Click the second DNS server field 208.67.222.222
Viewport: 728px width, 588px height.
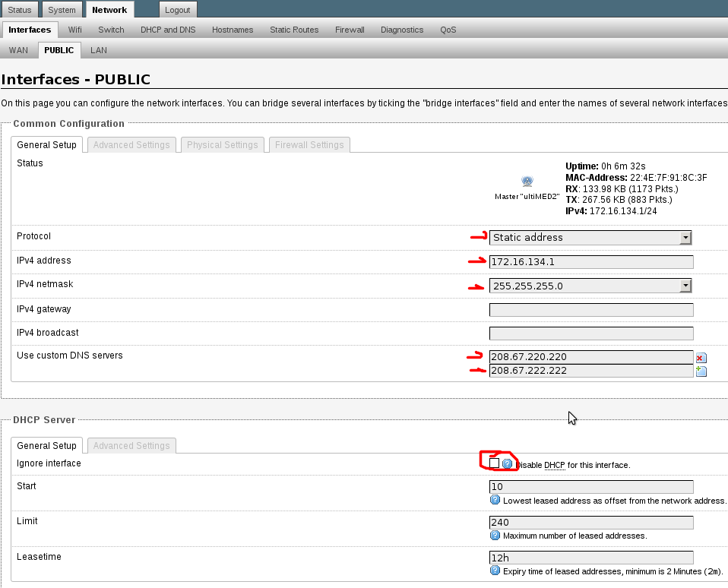point(591,370)
